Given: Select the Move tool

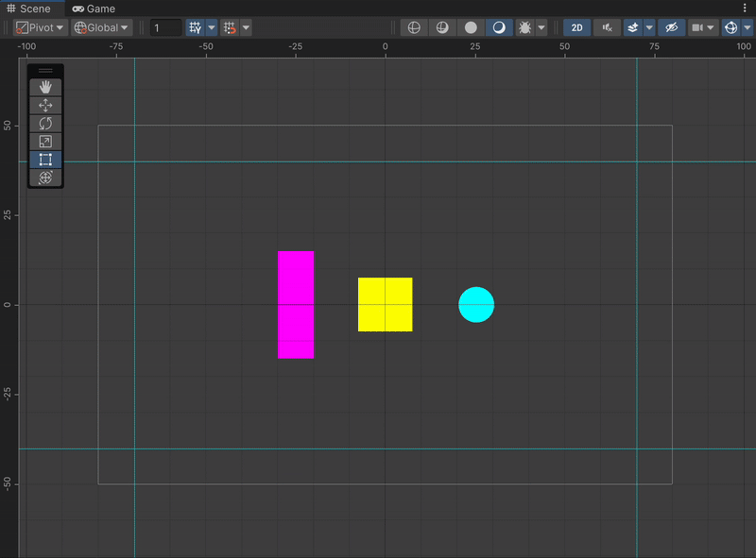Looking at the screenshot, I should pos(45,106).
